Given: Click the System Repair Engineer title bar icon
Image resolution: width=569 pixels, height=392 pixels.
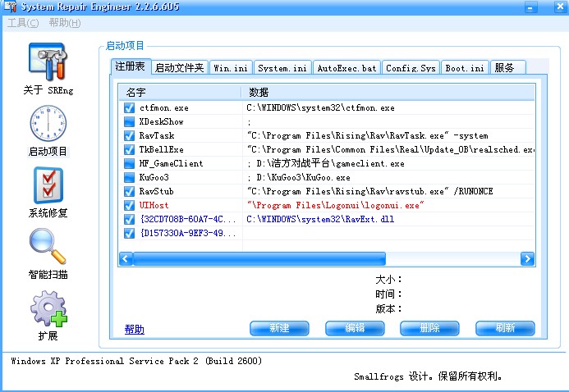Looking at the screenshot, I should (x=9, y=7).
